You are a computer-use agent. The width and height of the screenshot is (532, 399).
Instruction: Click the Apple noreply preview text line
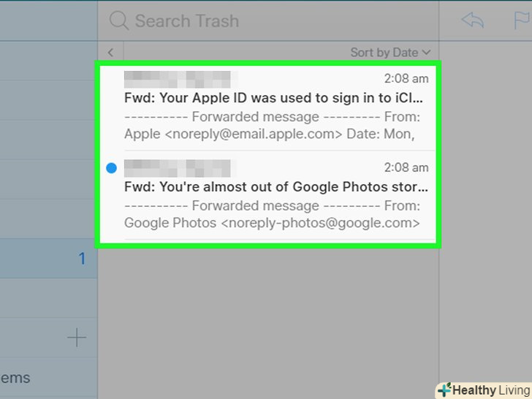point(270,134)
